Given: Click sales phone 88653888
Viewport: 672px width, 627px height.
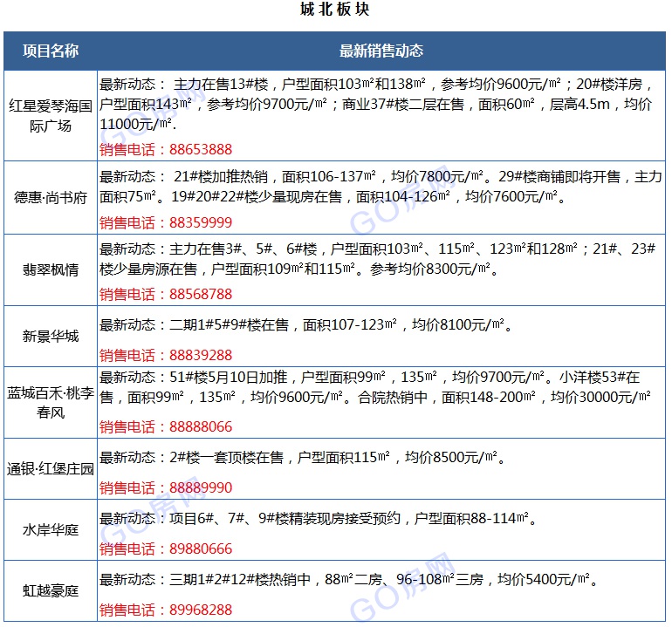Looking at the screenshot, I should click(201, 149).
